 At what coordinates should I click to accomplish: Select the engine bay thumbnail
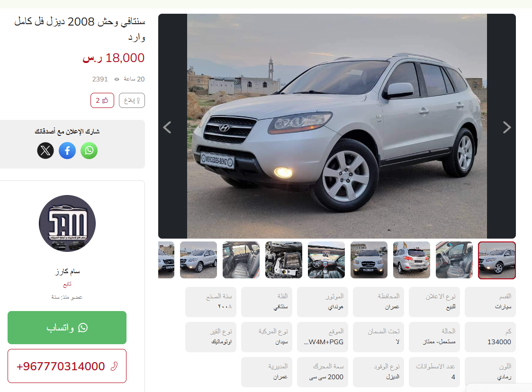pos(284,260)
